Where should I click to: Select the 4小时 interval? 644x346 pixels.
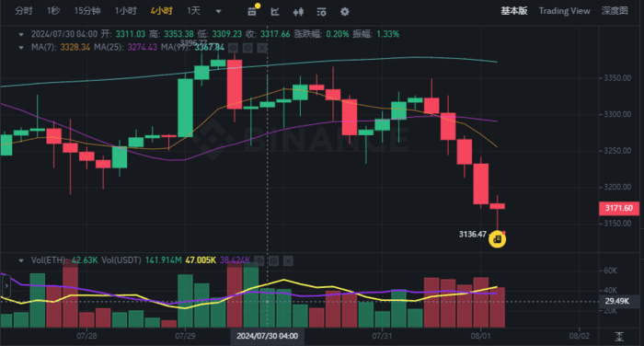pyautogui.click(x=161, y=11)
